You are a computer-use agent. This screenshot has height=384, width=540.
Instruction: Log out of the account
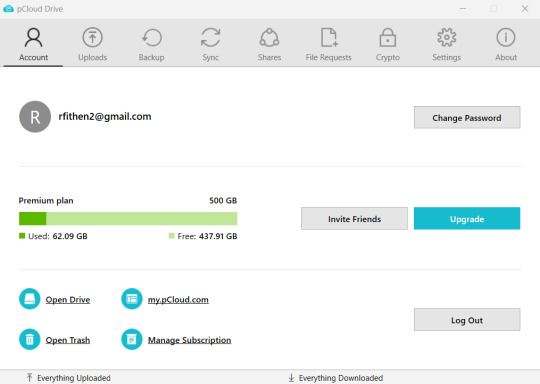click(467, 320)
